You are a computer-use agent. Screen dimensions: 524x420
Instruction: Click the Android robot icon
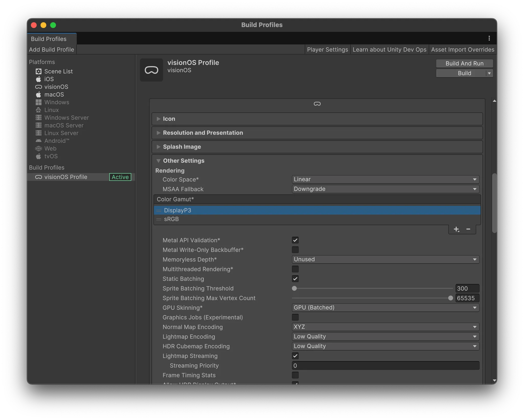pos(38,141)
